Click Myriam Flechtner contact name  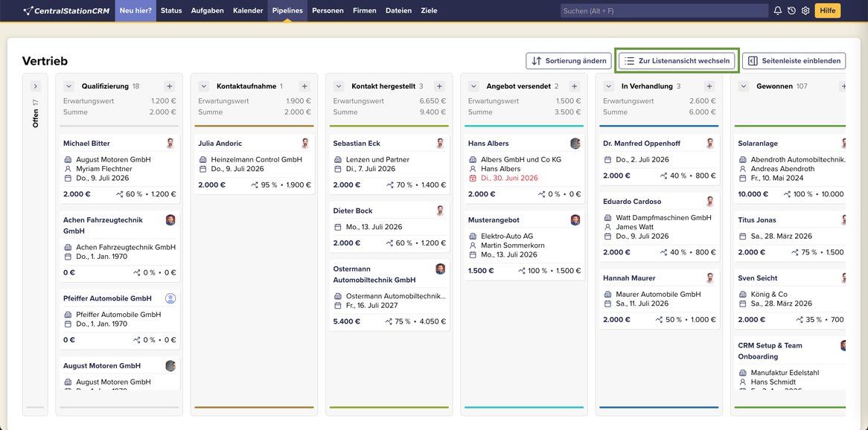(105, 169)
